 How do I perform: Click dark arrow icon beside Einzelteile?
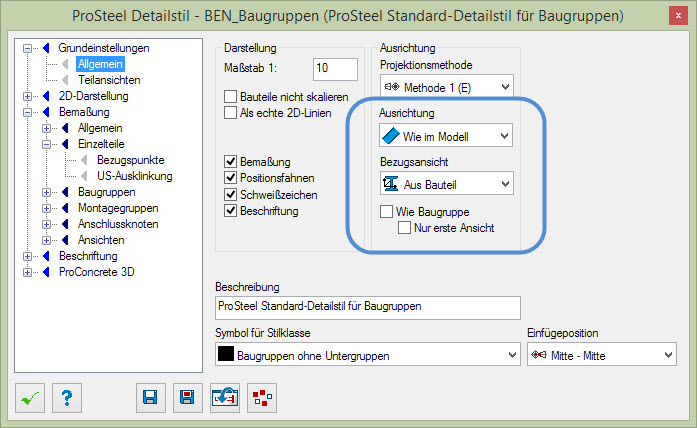click(x=65, y=144)
